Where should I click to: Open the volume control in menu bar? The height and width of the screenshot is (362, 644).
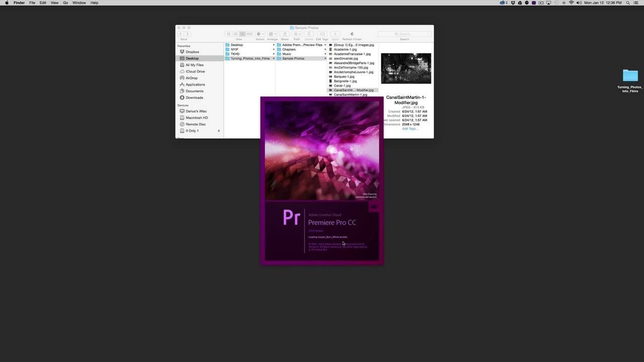pyautogui.click(x=579, y=3)
